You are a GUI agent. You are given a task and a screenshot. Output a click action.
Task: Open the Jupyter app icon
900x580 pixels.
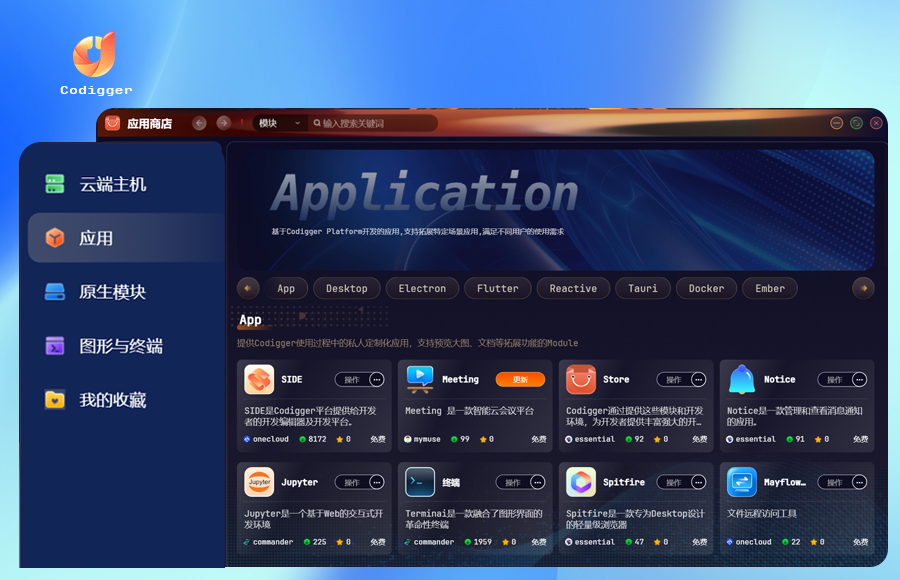(x=259, y=482)
